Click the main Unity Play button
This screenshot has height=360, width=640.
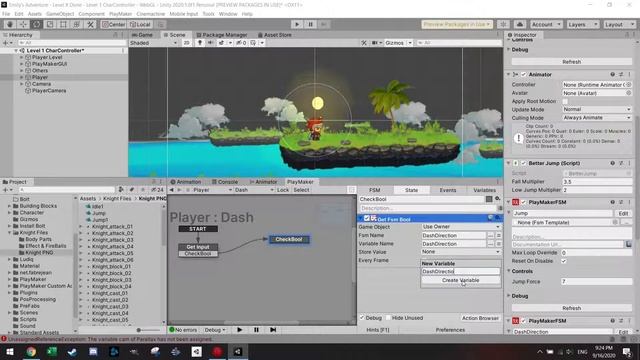click(x=297, y=24)
